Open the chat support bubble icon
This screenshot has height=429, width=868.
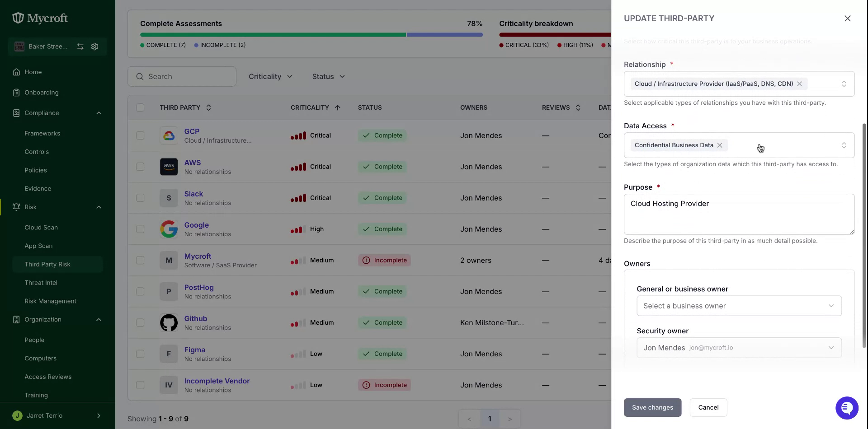pyautogui.click(x=847, y=408)
